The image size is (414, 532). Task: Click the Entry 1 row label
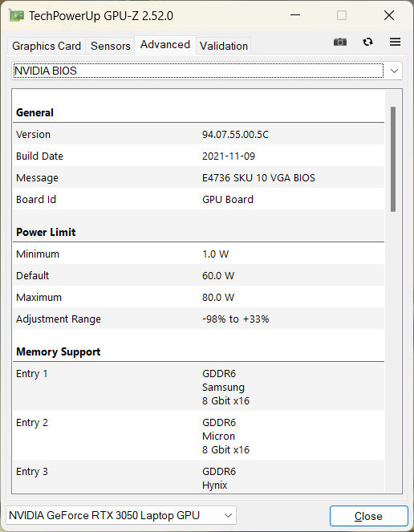[x=32, y=374]
